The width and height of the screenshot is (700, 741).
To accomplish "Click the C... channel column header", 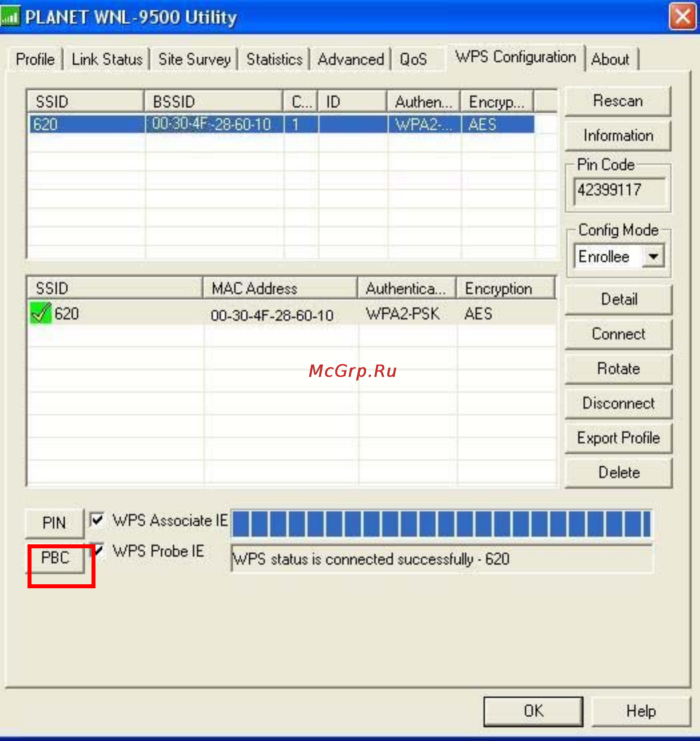I will coord(301,102).
